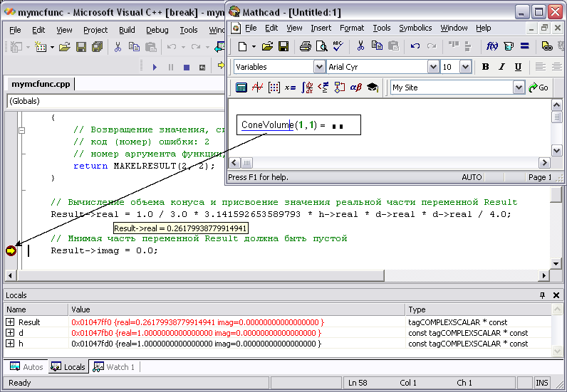Open (Globals) scope combo in Visual C++
Viewport: 567px width, 392px height.
click(x=115, y=101)
